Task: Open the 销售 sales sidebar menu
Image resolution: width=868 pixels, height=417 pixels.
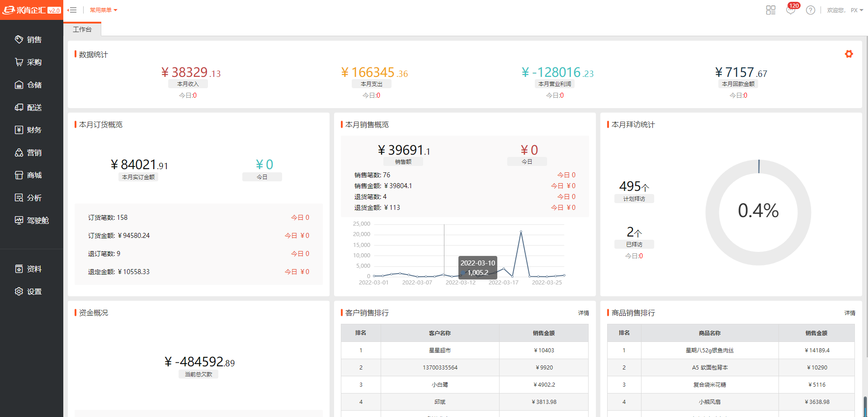Action: coord(28,40)
